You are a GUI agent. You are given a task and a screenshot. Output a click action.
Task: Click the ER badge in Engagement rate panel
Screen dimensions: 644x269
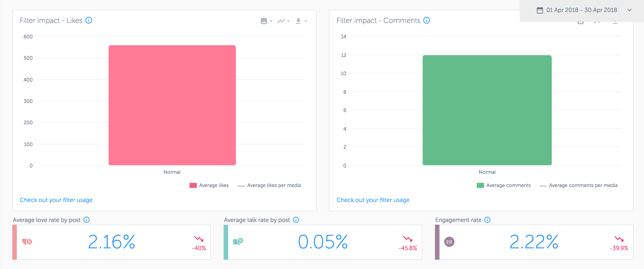tap(449, 242)
